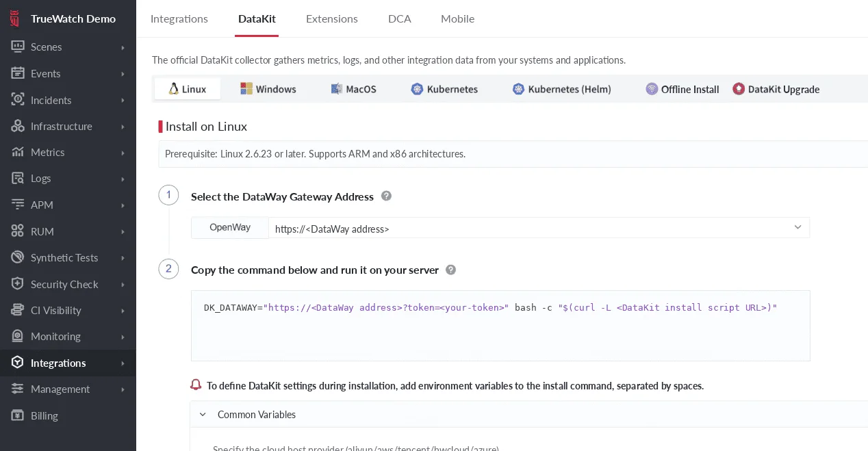Viewport: 868px width, 451px height.
Task: Click the Linux prerequisite note text
Action: pos(315,154)
